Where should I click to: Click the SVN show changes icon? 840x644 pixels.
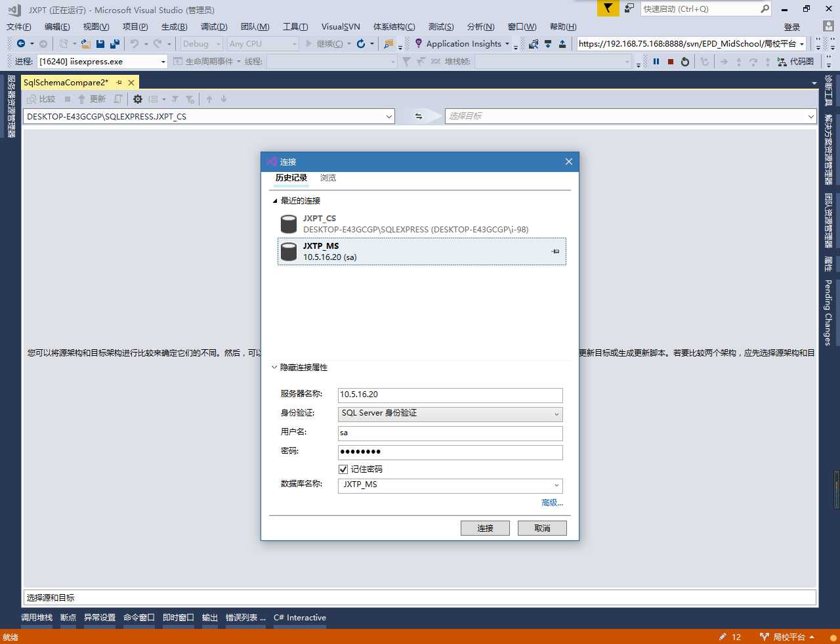coord(534,44)
